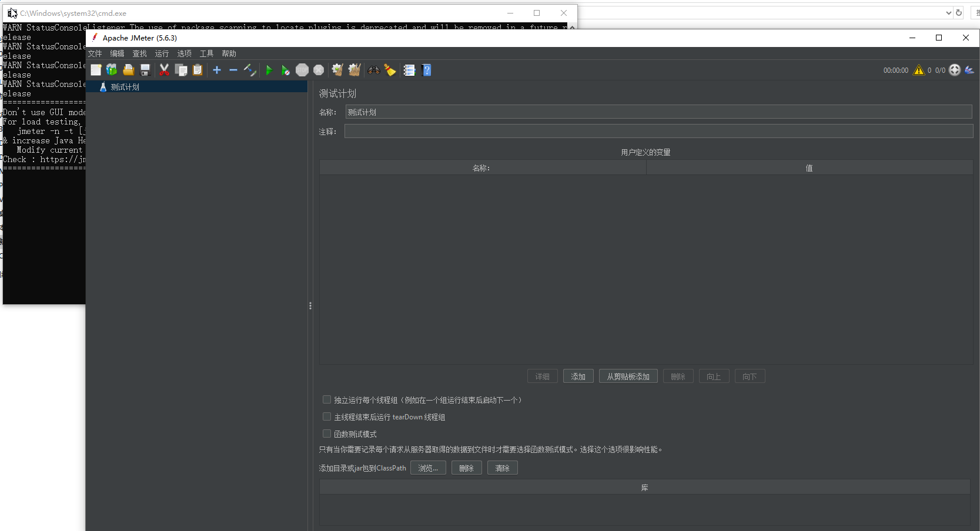
Task: Collapse all tree nodes with the minus icon
Action: coord(233,70)
